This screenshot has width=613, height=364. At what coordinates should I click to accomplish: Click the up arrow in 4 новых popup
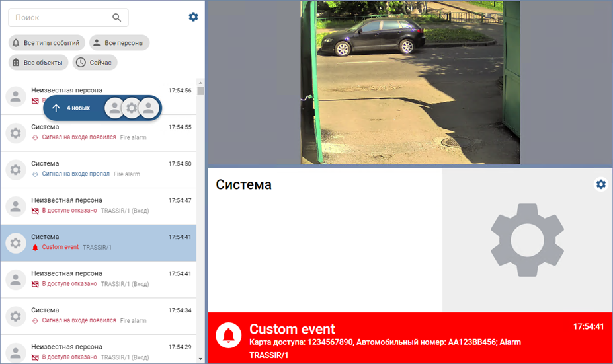(x=56, y=108)
